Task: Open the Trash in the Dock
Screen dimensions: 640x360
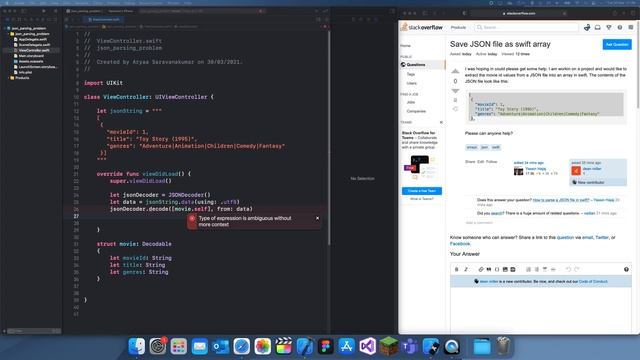Action: point(503,347)
